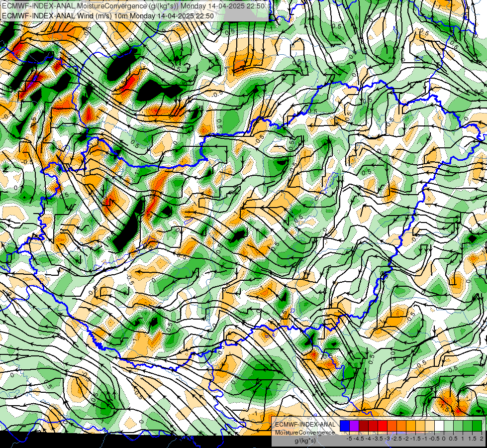
Task: Select the pale peach swatch between -1 and -0.5
Action: click(x=430, y=426)
